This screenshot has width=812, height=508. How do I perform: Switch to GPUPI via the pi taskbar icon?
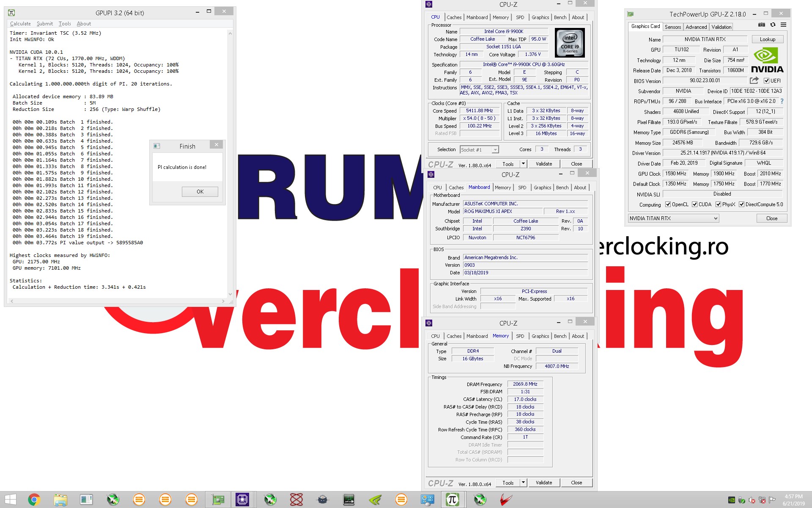point(452,500)
